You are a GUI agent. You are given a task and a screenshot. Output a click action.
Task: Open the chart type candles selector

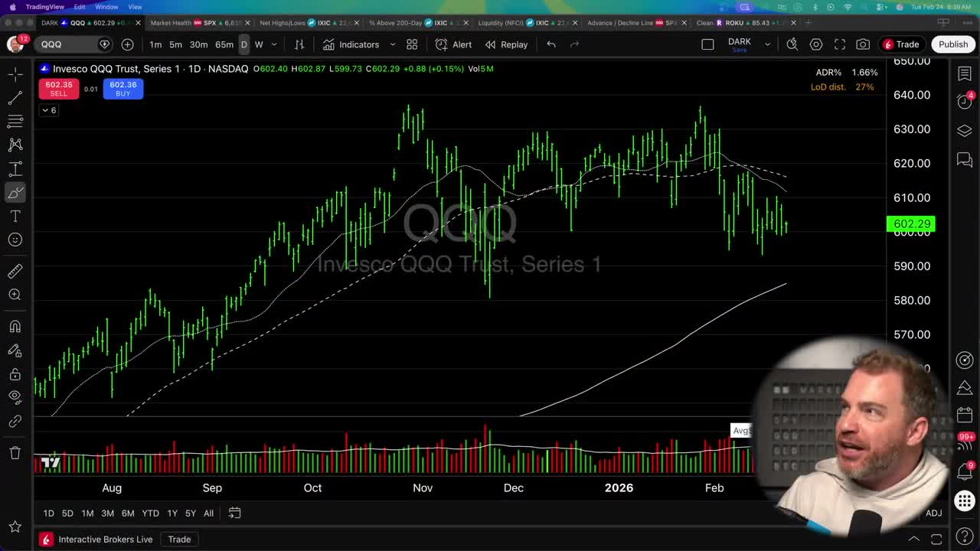point(299,44)
